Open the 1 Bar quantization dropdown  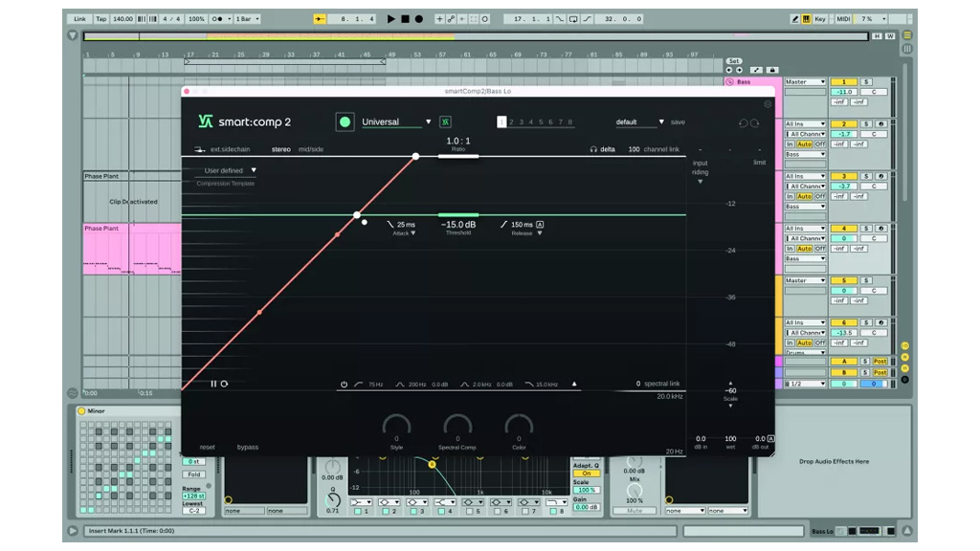coord(248,19)
